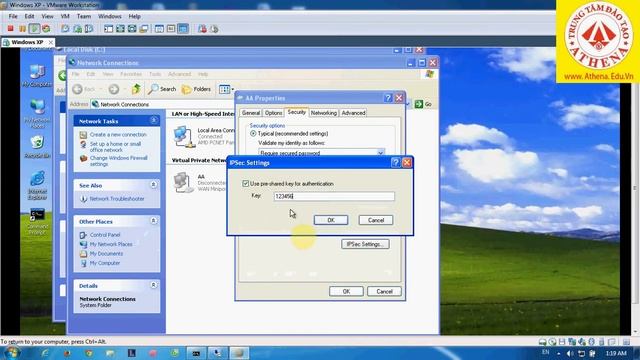Collapse the See Also panel
Screen dimensions: 640x360
pyautogui.click(x=153, y=185)
